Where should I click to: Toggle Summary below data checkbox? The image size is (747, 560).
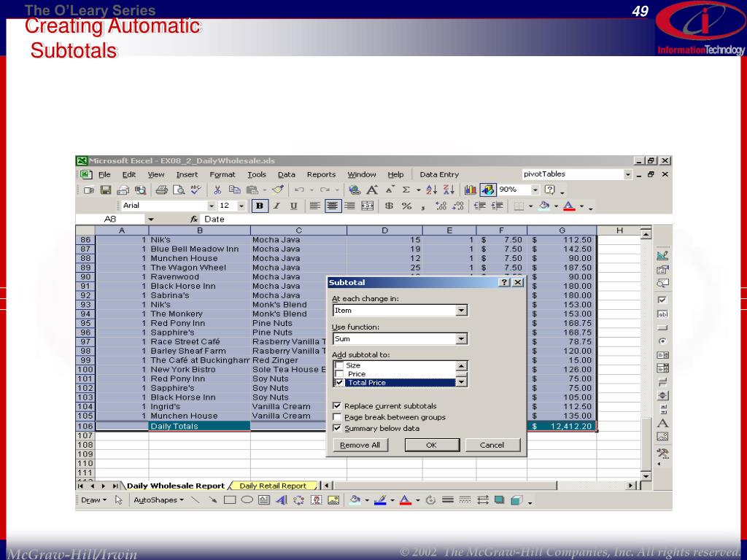click(x=337, y=428)
